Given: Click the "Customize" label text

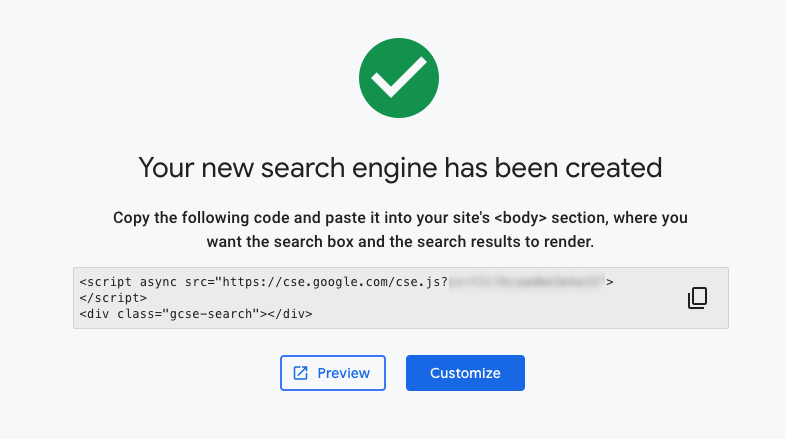Looking at the screenshot, I should tap(465, 373).
